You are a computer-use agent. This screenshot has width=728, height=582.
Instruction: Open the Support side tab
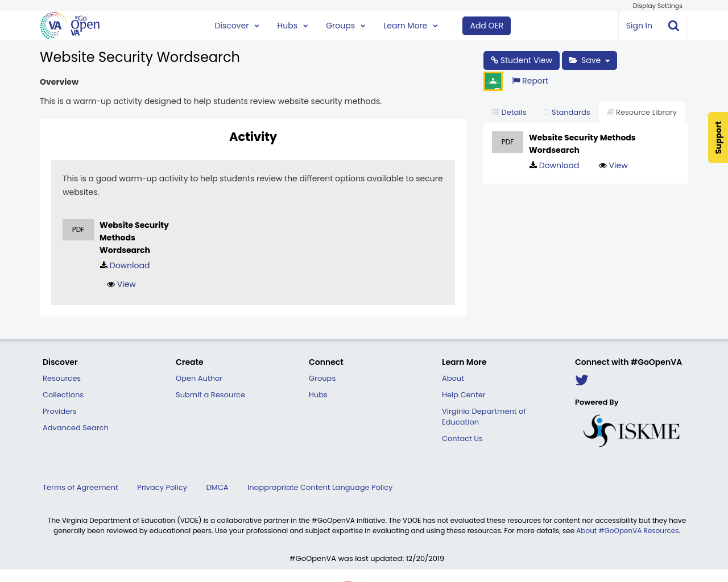pyautogui.click(x=718, y=138)
